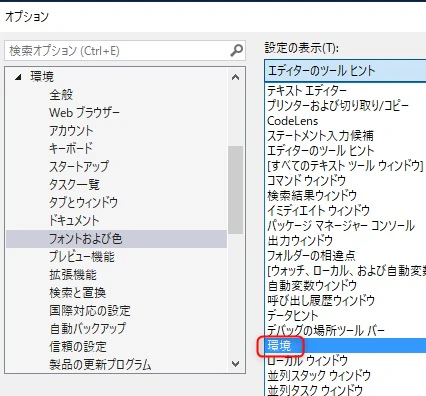Choose 自動変数ウィンドウ list entry
This screenshot has width=426, height=396.
346,285
